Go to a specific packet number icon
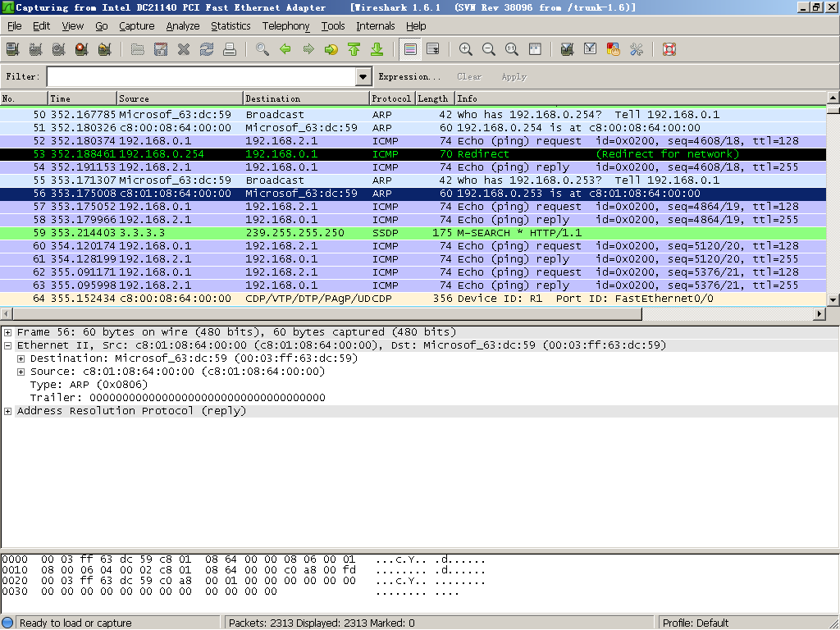The height and width of the screenshot is (630, 840). tap(331, 50)
